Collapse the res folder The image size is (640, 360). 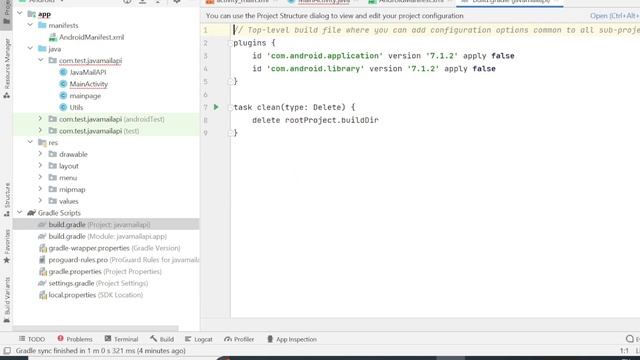point(30,142)
